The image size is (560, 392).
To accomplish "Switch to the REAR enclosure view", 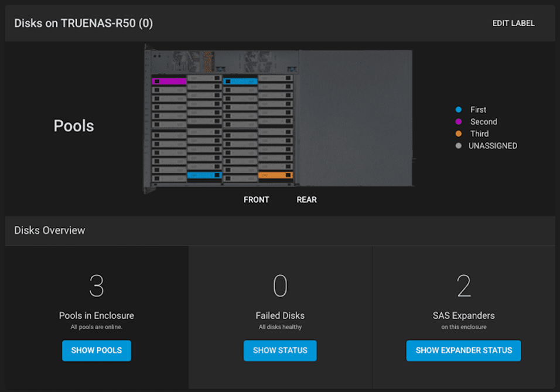I will (306, 199).
